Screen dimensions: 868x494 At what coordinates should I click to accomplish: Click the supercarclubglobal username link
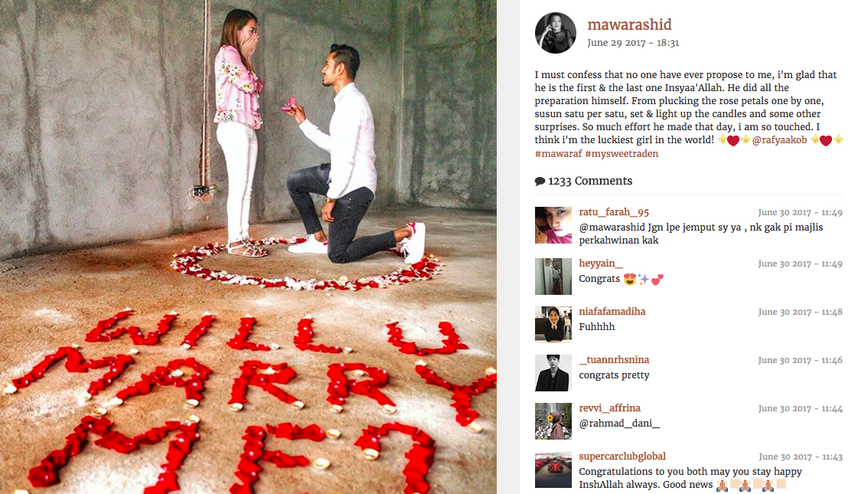(622, 456)
